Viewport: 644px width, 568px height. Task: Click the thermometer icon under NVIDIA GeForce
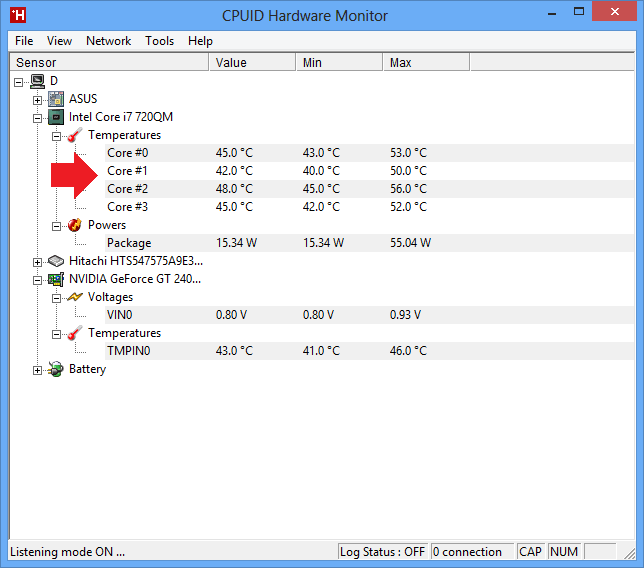tap(75, 333)
